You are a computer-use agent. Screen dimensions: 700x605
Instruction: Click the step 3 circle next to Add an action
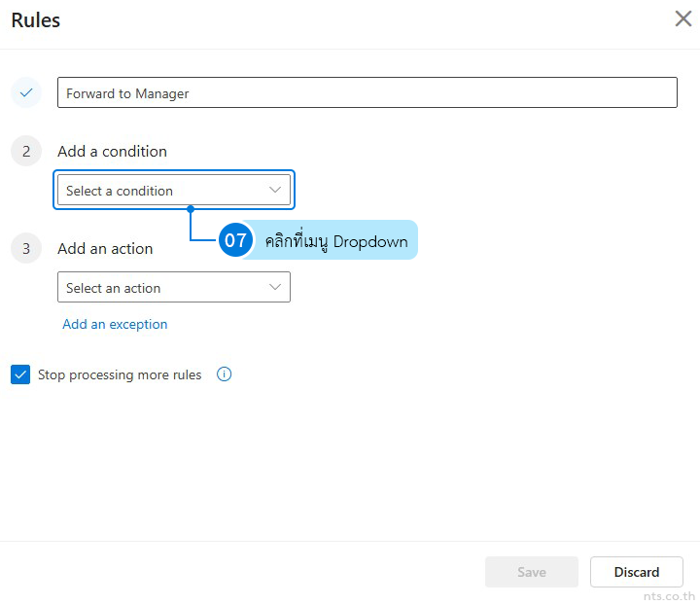click(26, 248)
